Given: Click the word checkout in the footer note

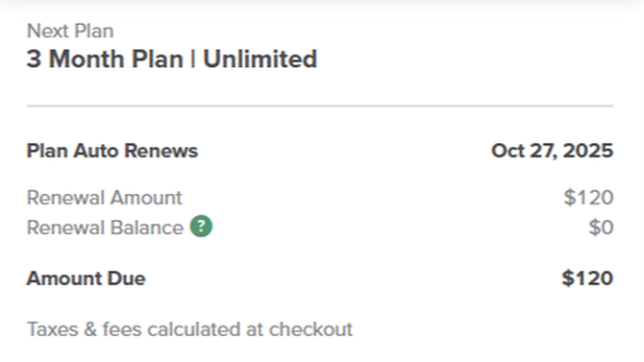Looking at the screenshot, I should pos(311,329).
